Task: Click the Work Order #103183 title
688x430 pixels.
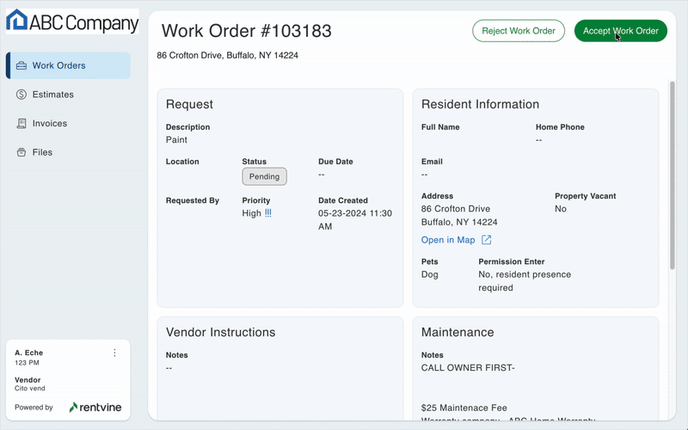Action: pos(246,32)
